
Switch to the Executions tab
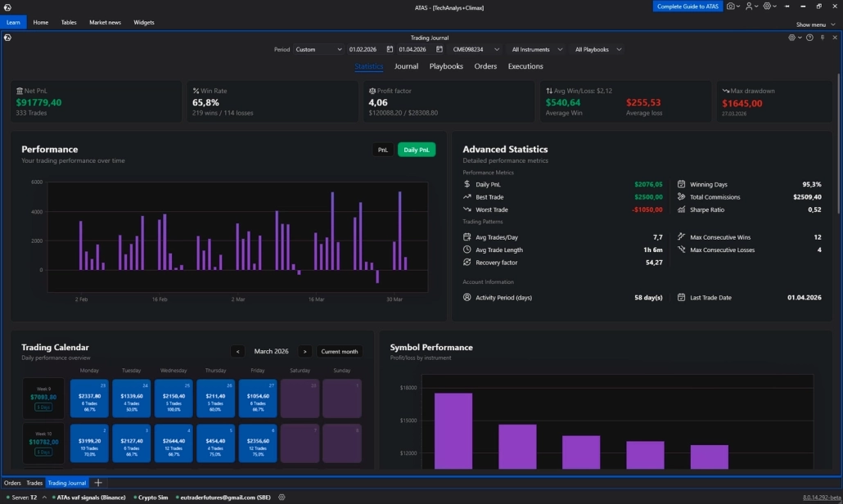tap(525, 66)
